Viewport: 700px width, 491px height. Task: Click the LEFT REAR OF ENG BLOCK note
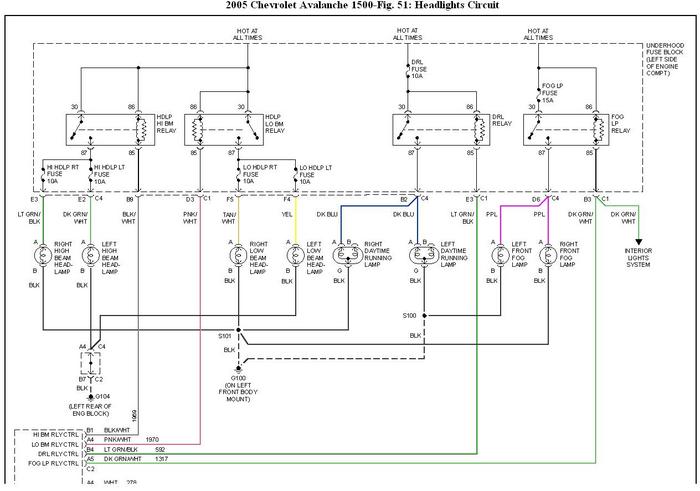(90, 410)
